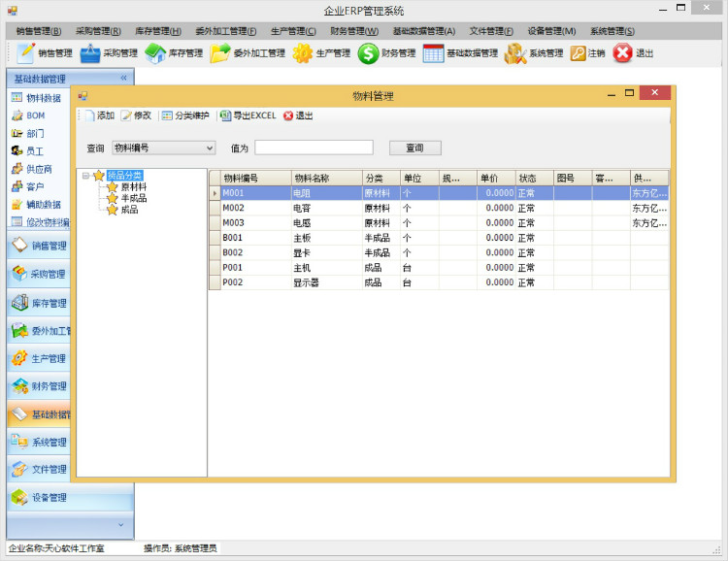This screenshot has width=728, height=561.
Task: Sort by 物料编号 column header
Action: tap(256, 179)
